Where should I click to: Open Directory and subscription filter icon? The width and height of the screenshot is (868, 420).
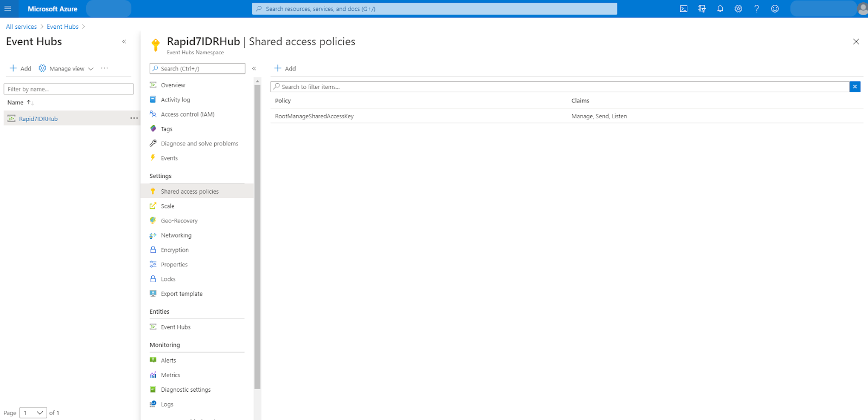(702, 9)
